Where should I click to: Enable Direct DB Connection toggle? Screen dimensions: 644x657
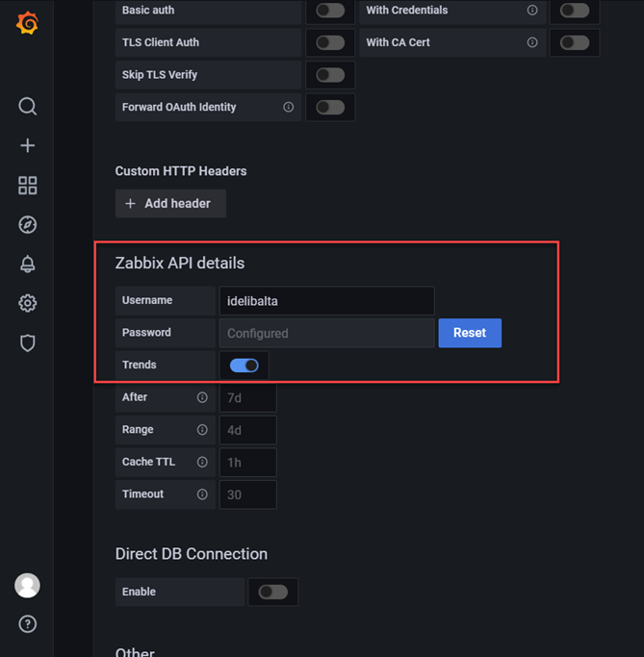[x=272, y=592]
